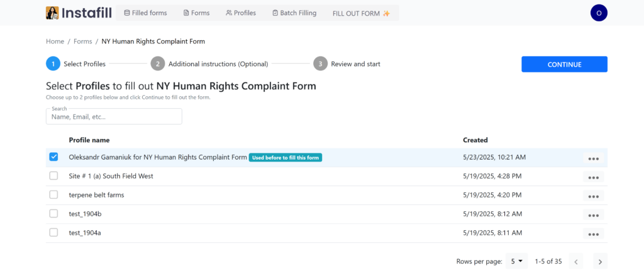
Task: Click NY Human Rights Complaint Form breadcrumb
Action: (153, 42)
